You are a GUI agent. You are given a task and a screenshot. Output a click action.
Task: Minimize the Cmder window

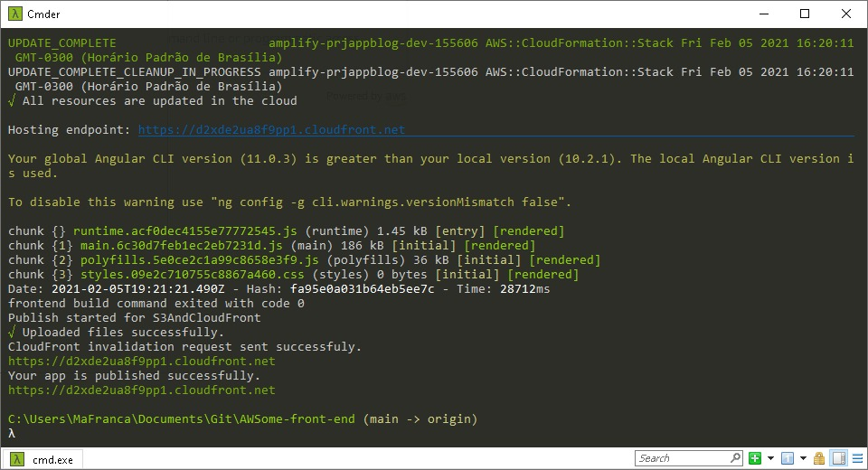point(764,14)
